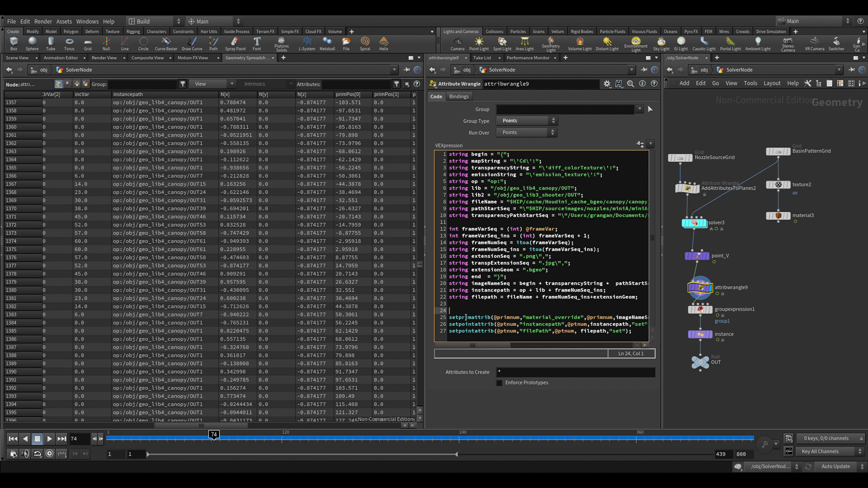
Task: Click the attribwrangle9 node icon
Action: [700, 287]
